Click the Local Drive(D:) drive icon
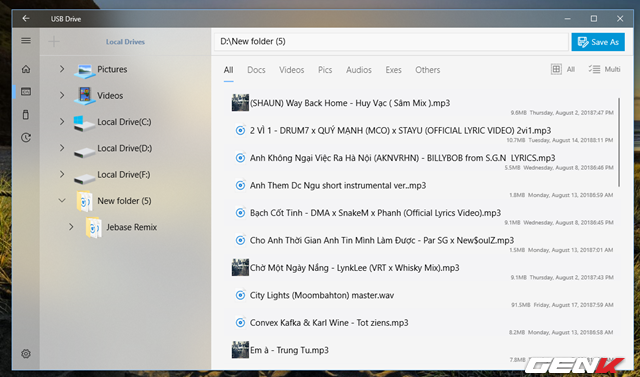This screenshot has height=377, width=640. click(84, 152)
